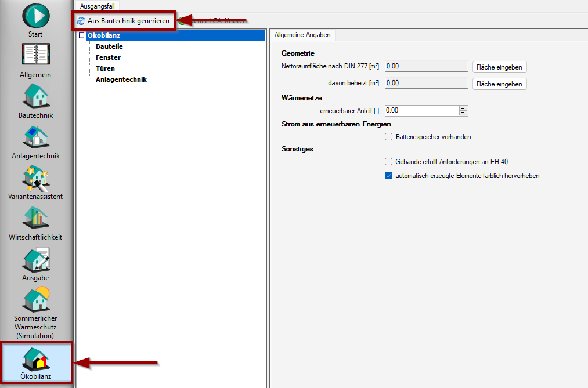Click Aus Bautechnik generieren button
588x388 pixels.
[x=124, y=21]
